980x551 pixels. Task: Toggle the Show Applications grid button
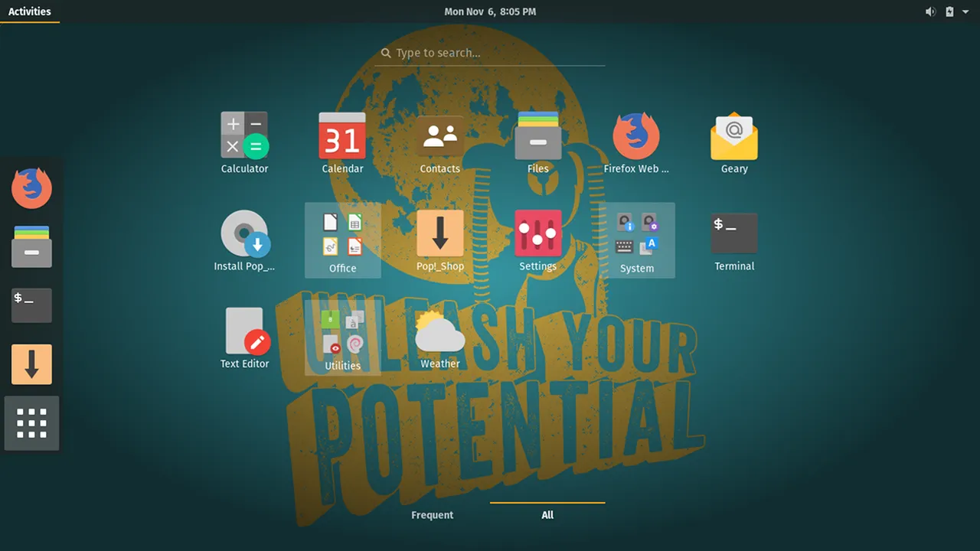[31, 423]
